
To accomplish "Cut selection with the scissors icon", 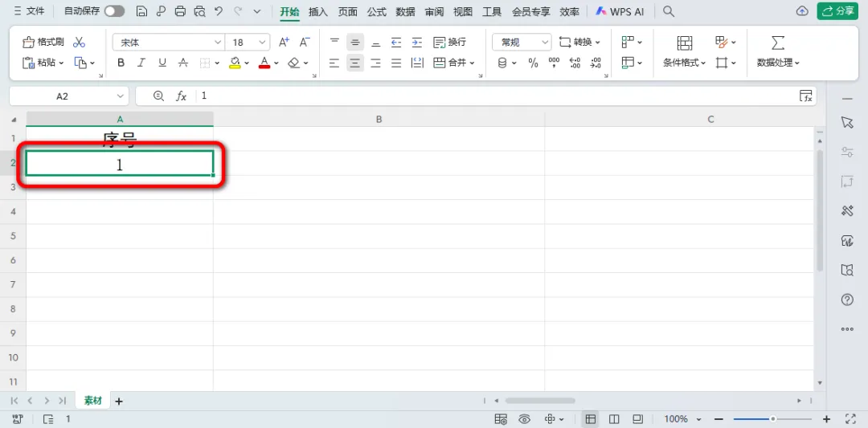I will [x=79, y=42].
